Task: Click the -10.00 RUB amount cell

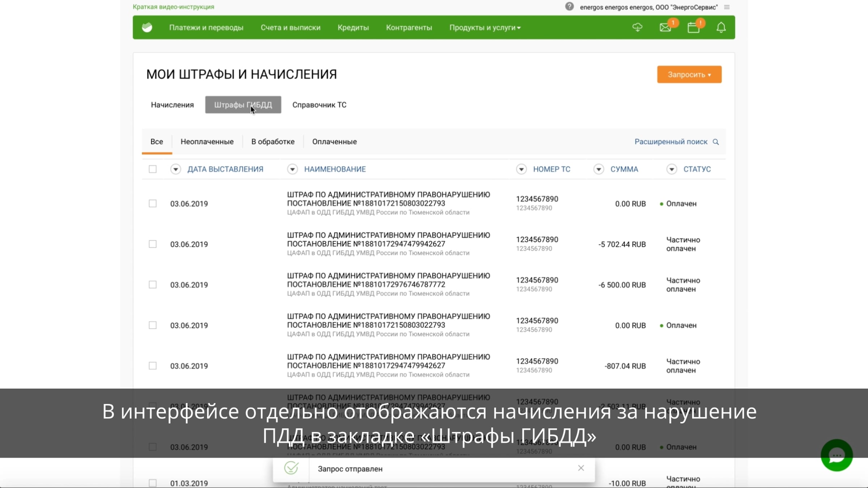Action: point(627,483)
